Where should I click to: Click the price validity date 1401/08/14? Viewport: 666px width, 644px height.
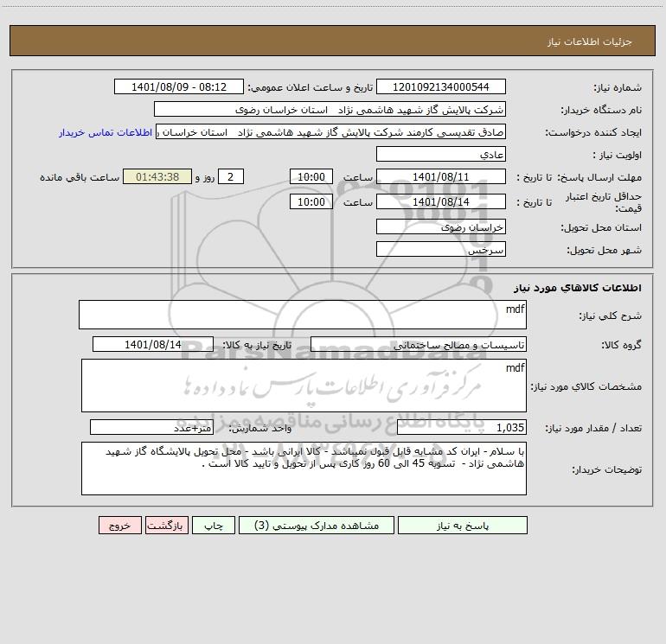[441, 201]
